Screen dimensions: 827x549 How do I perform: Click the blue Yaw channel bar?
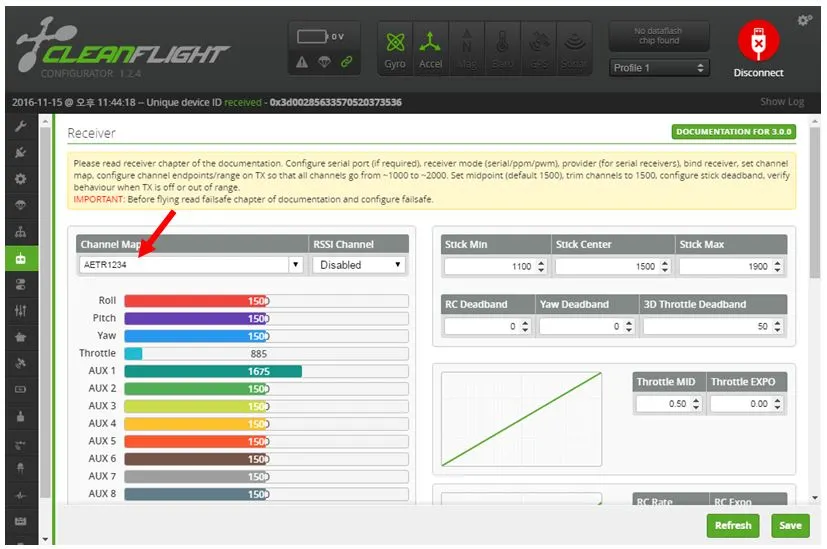click(x=266, y=336)
